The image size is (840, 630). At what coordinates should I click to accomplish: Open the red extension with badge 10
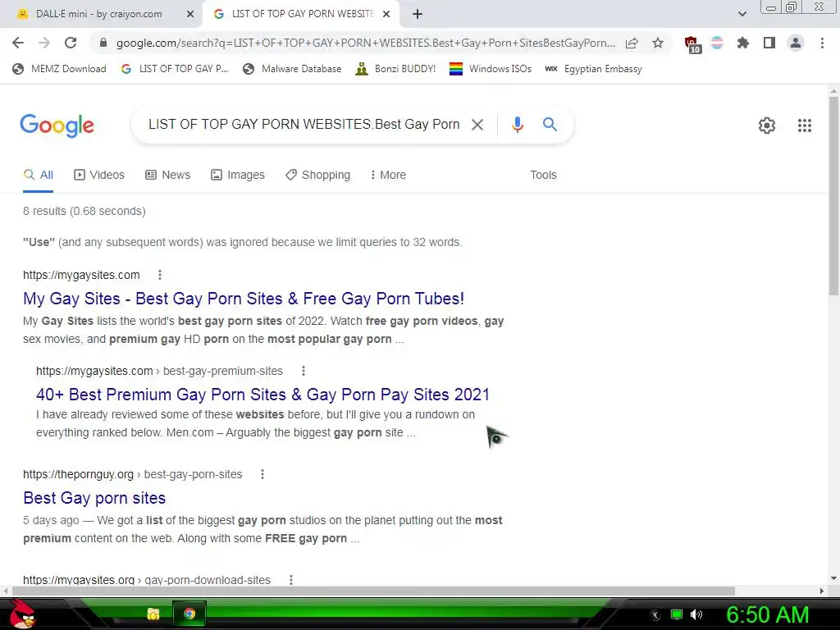pyautogui.click(x=692, y=44)
